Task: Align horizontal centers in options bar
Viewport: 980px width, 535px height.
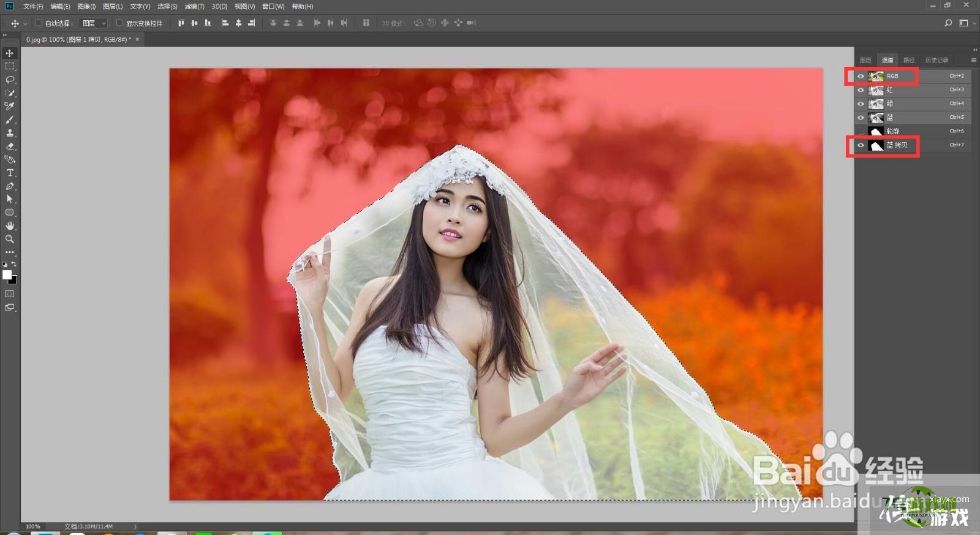Action: coord(238,23)
